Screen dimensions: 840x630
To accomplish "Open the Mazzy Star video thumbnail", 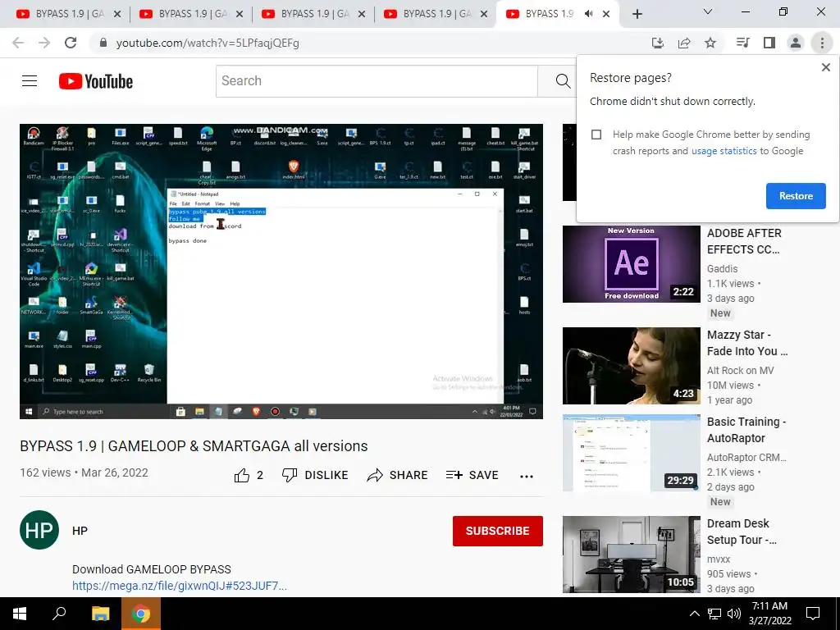I will click(631, 366).
